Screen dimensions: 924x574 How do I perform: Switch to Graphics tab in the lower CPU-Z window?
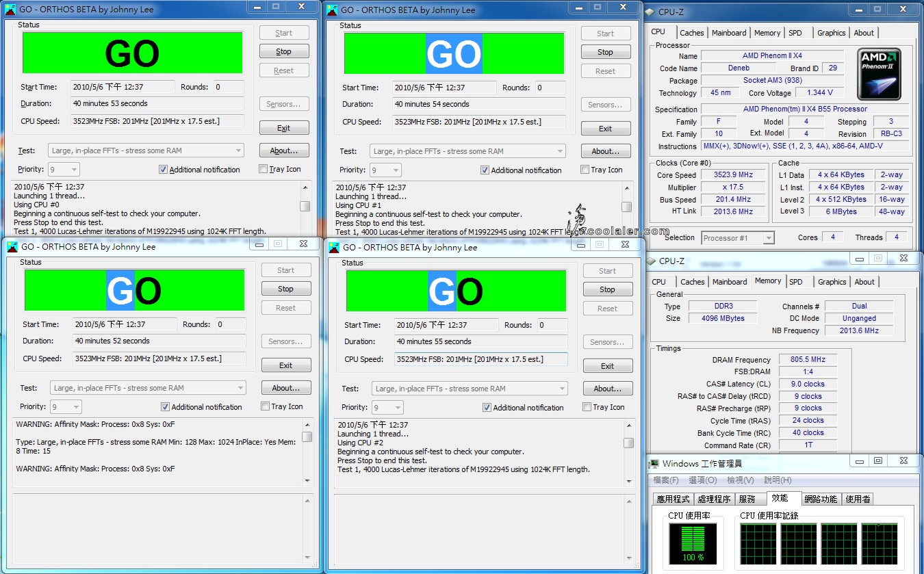point(832,282)
